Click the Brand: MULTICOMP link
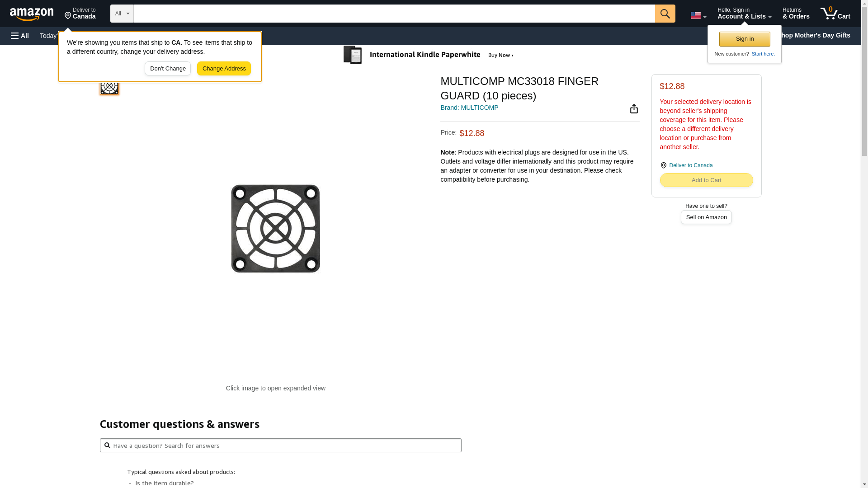 [469, 108]
